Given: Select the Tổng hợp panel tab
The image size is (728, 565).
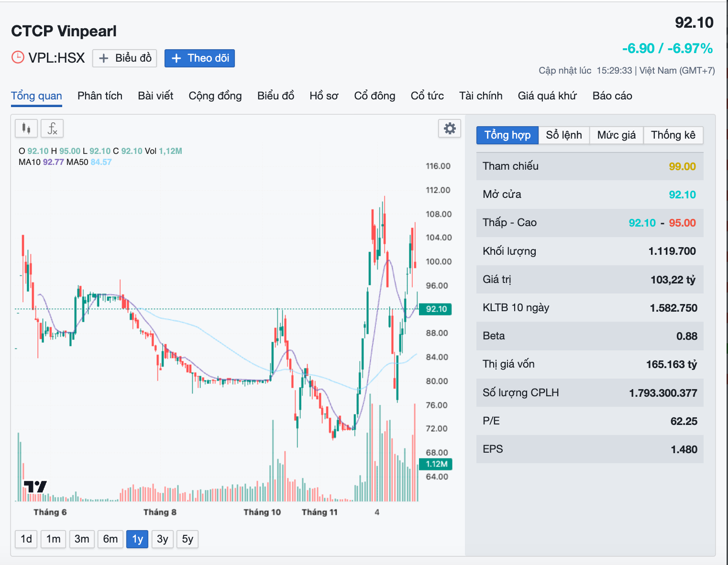Looking at the screenshot, I should (507, 135).
